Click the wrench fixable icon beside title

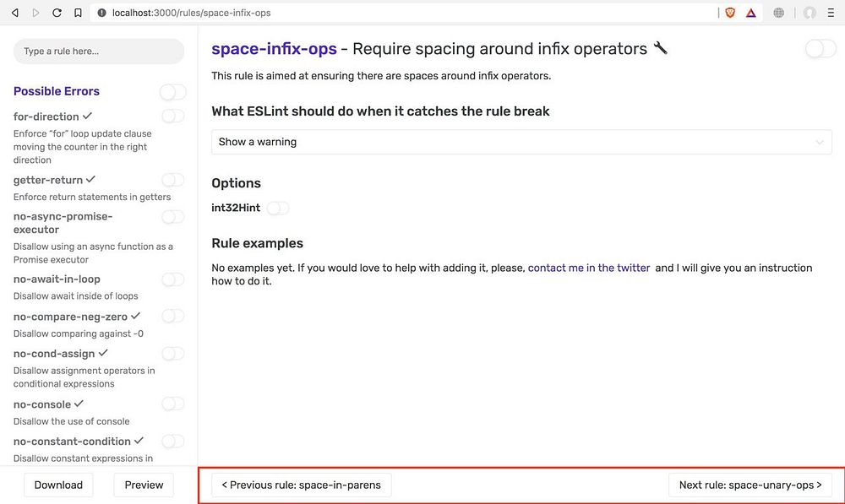(x=660, y=48)
